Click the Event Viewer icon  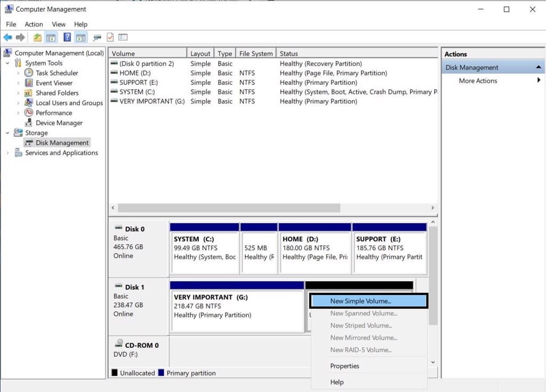coord(29,83)
